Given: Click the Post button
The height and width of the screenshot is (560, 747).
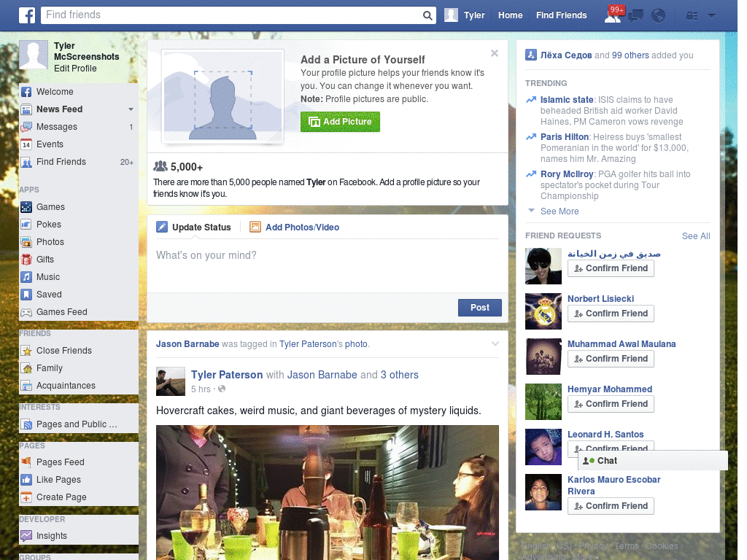Looking at the screenshot, I should 480,308.
